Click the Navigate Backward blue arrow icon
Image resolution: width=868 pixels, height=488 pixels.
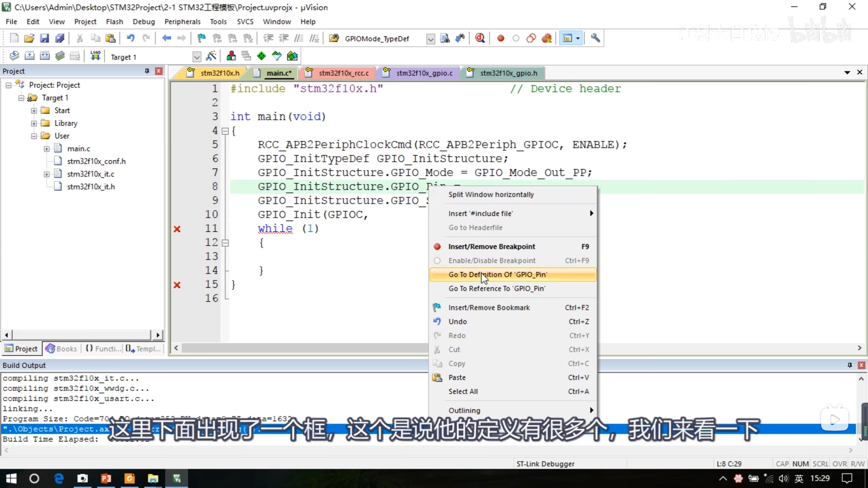click(166, 38)
